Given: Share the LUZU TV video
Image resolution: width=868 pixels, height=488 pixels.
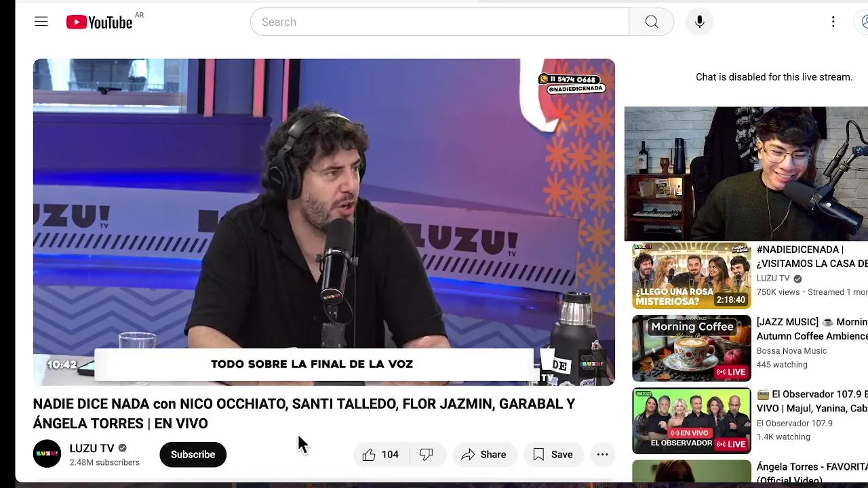Looking at the screenshot, I should click(484, 455).
